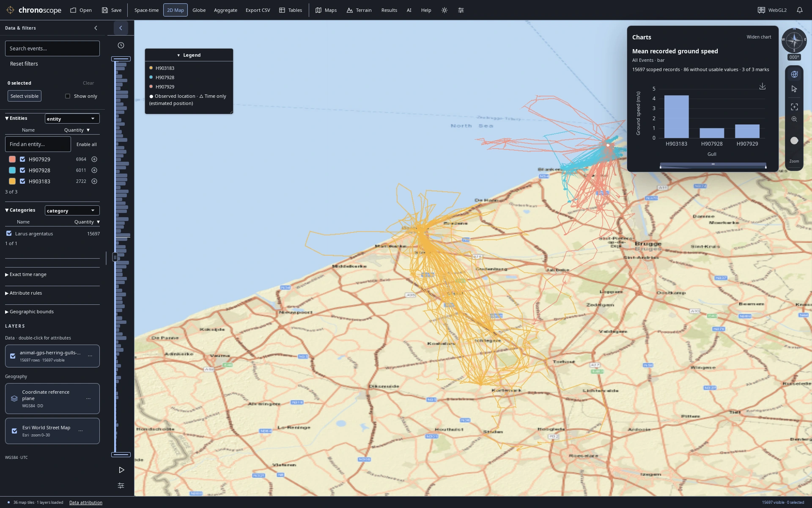
Task: Switch to Space-time view
Action: coord(146,10)
